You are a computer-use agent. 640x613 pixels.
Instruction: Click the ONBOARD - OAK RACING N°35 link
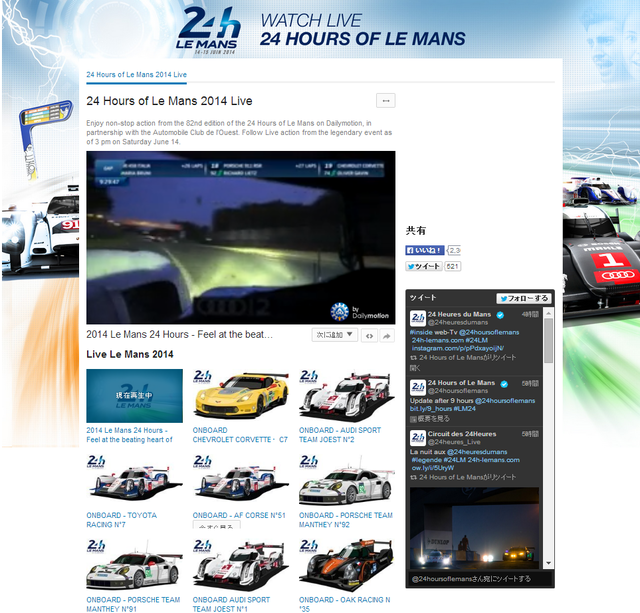point(344,604)
